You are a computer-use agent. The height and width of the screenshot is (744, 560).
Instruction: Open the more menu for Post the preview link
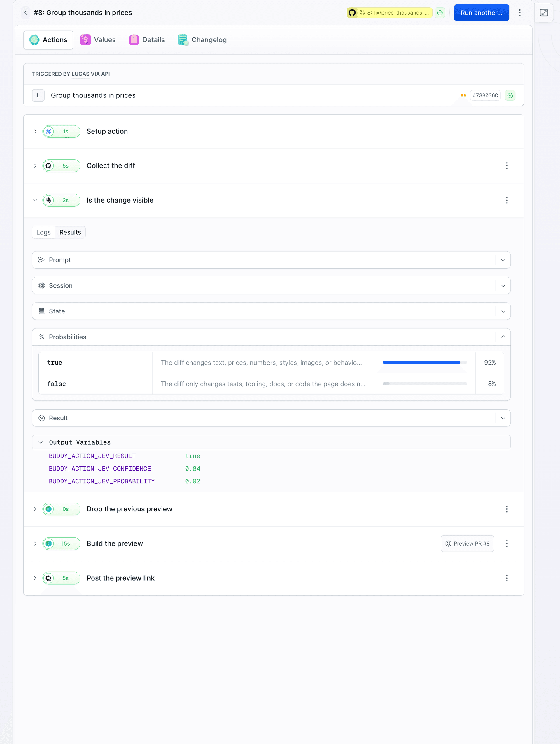click(x=507, y=579)
